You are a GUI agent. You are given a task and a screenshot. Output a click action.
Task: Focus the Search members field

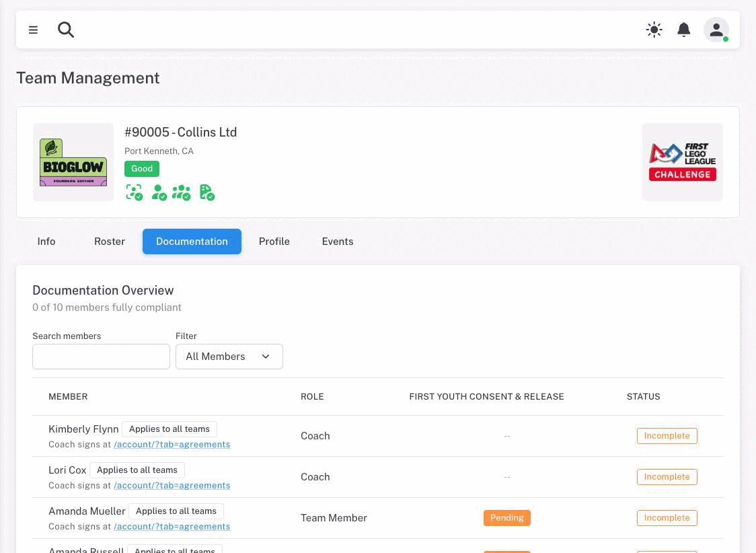click(x=102, y=357)
